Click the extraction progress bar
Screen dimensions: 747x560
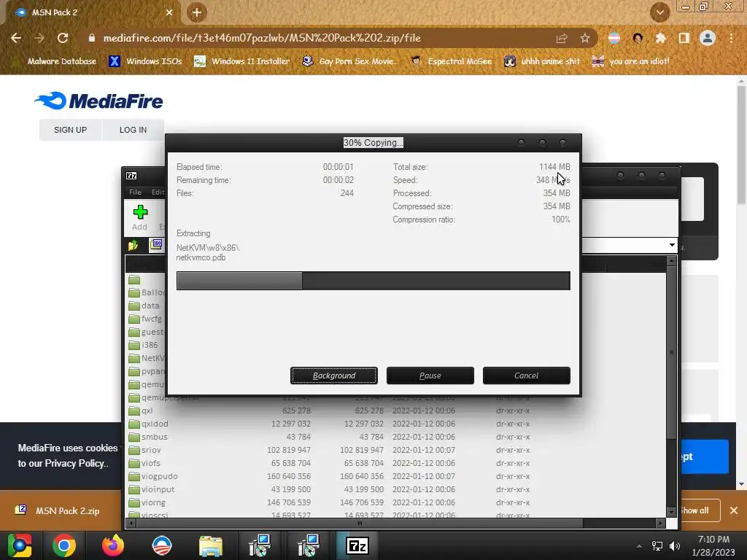click(373, 281)
